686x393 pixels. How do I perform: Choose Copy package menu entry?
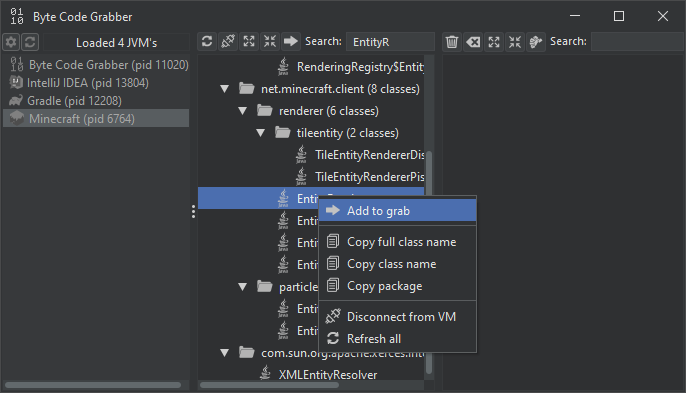click(397, 286)
